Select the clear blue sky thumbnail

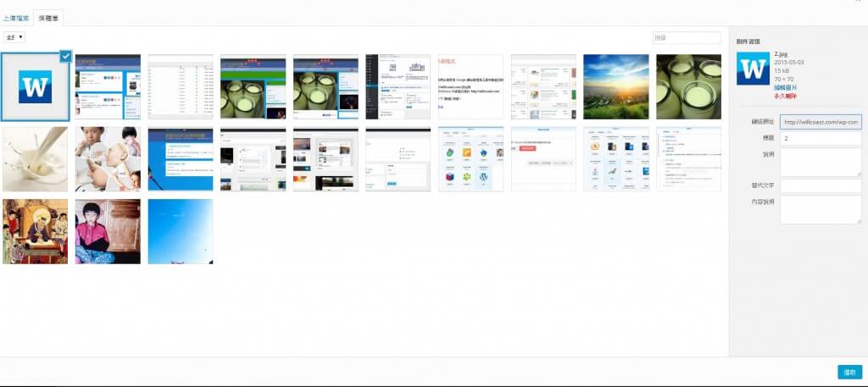(x=180, y=231)
